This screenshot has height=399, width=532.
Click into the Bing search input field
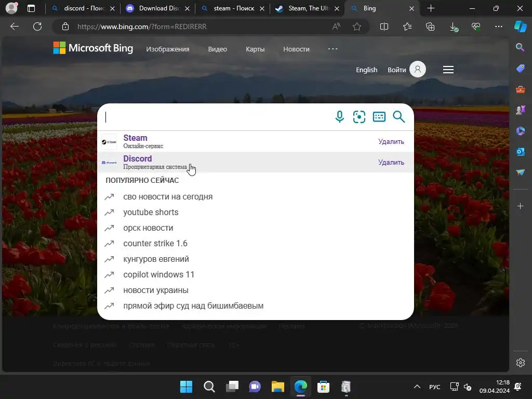[x=217, y=117]
